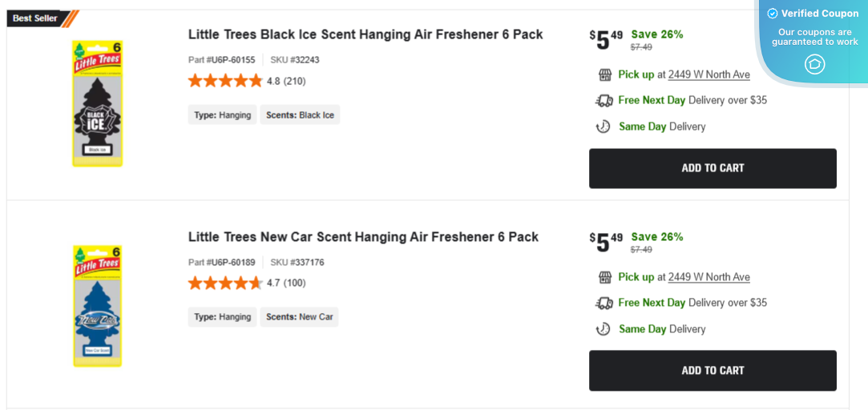Open Little Trees New Car product title
Viewport: 868px width, 410px height.
pos(363,237)
